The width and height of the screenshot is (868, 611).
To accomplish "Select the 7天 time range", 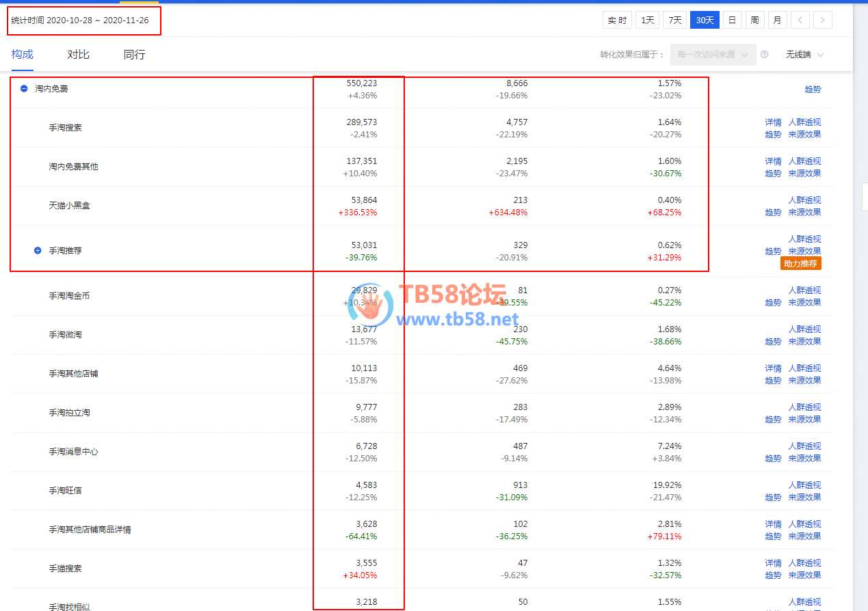I will (674, 21).
